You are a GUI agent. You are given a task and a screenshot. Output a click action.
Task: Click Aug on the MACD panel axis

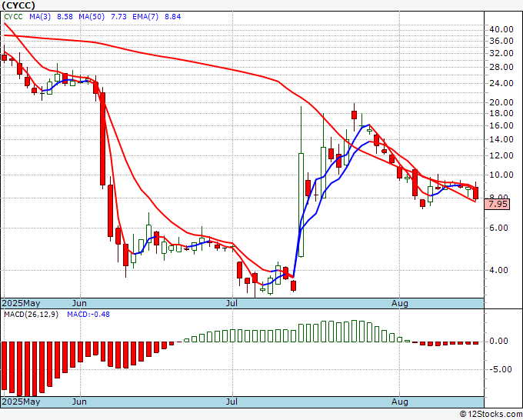pyautogui.click(x=400, y=402)
